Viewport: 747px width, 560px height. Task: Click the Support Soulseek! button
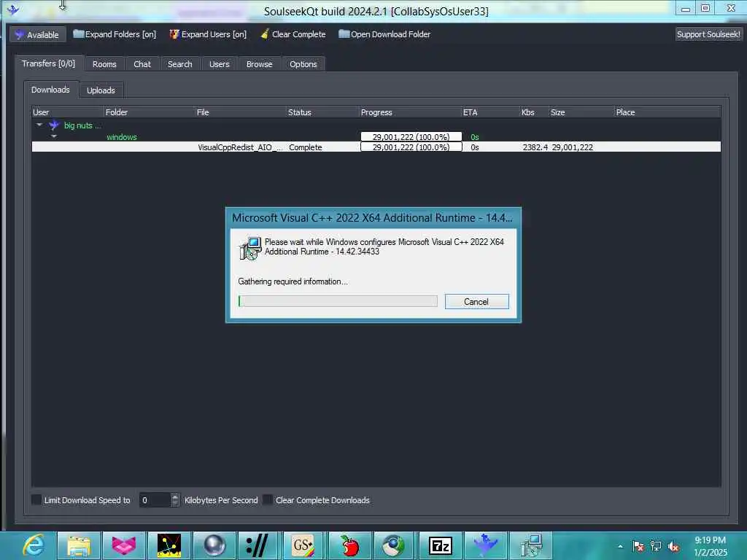(x=708, y=34)
